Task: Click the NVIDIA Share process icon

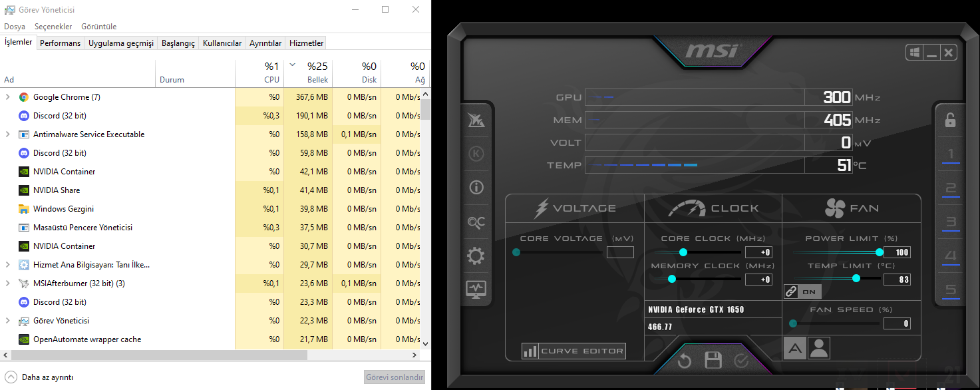Action: coord(24,190)
